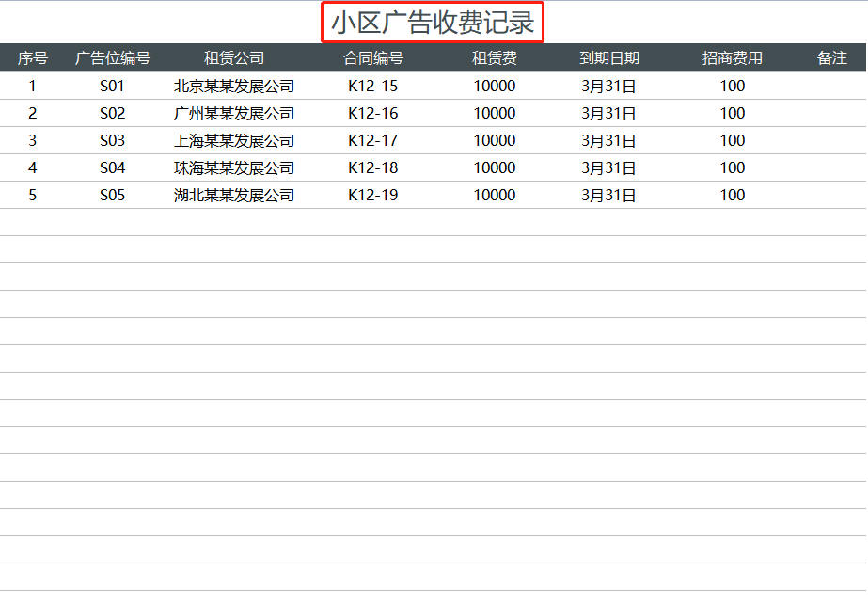Image resolution: width=868 pixels, height=603 pixels.
Task: Click 珠海某某发展公司 cell
Action: click(232, 167)
